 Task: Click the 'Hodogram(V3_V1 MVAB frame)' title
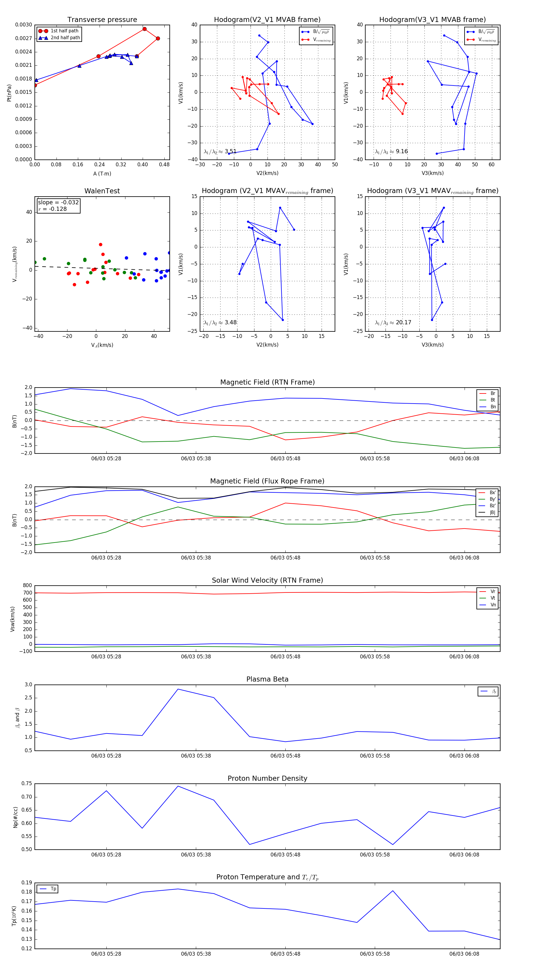pyautogui.click(x=432, y=20)
